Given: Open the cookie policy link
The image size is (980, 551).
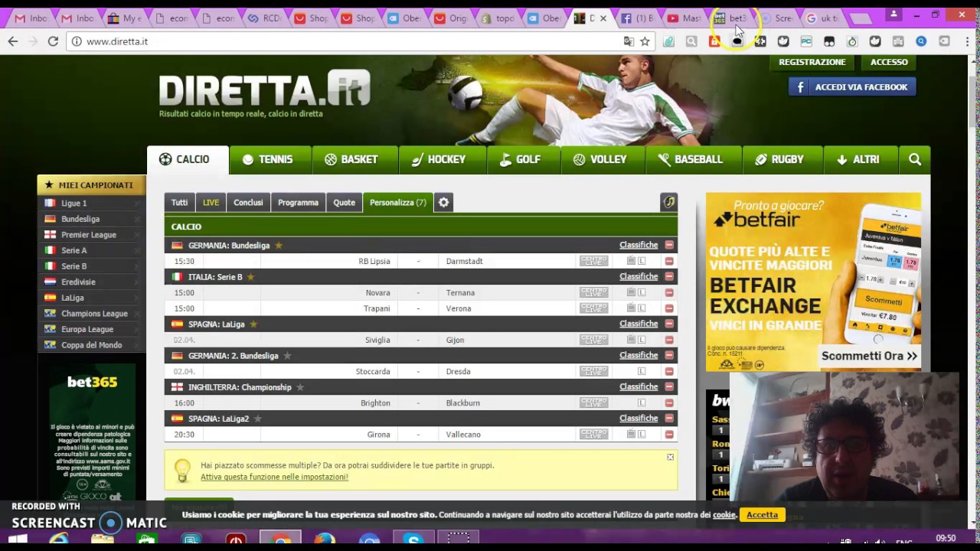Looking at the screenshot, I should click(724, 515).
